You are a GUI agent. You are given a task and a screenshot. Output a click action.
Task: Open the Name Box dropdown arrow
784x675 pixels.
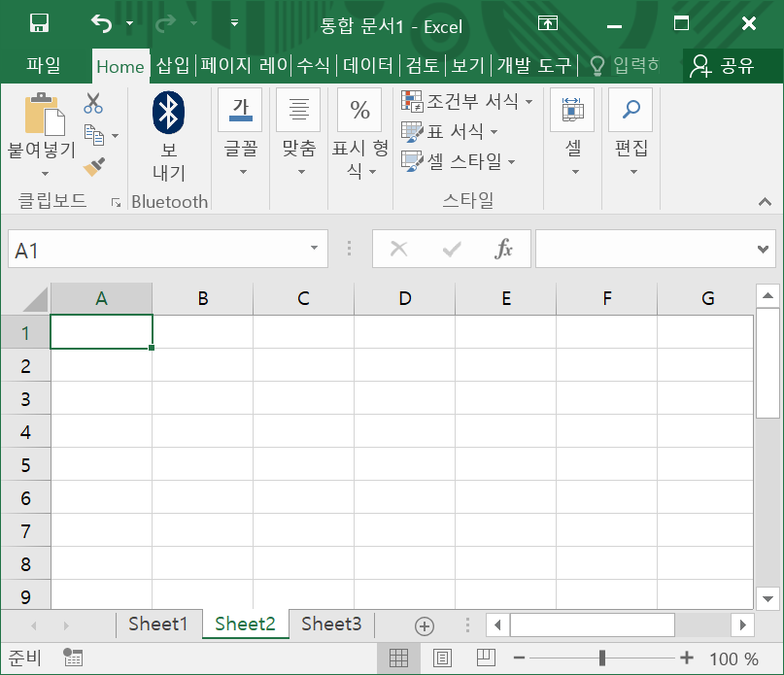(x=314, y=249)
